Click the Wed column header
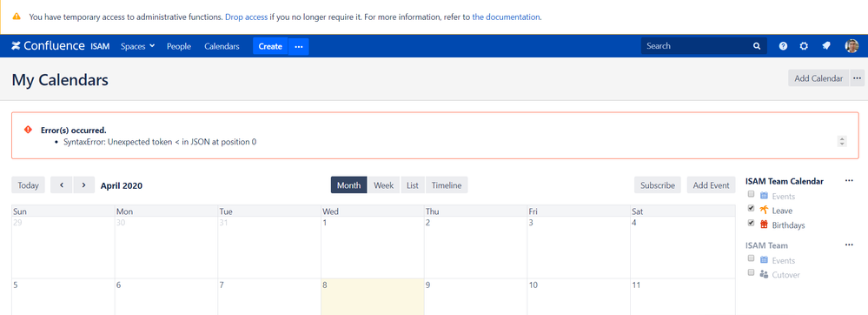The image size is (868, 315). [373, 211]
